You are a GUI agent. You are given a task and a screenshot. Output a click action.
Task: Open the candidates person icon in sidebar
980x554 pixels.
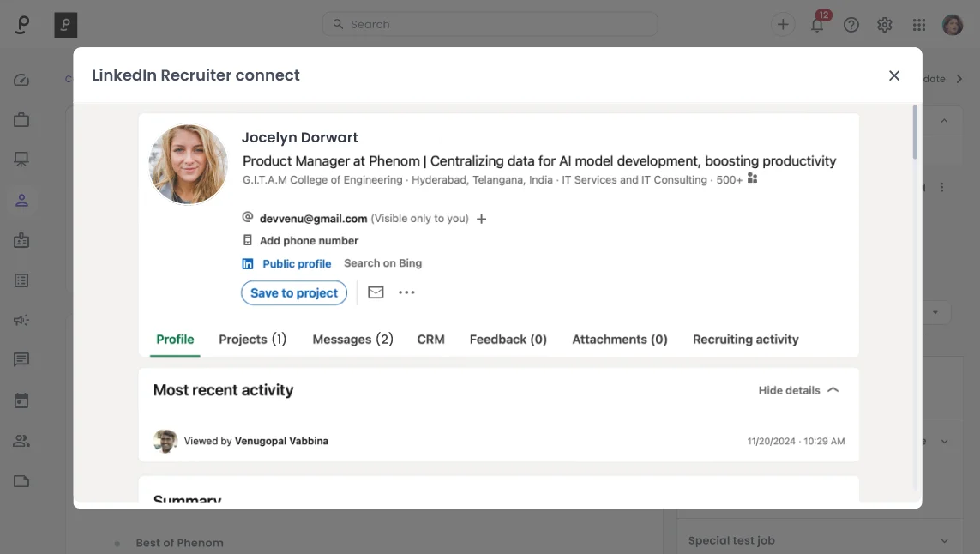[21, 200]
